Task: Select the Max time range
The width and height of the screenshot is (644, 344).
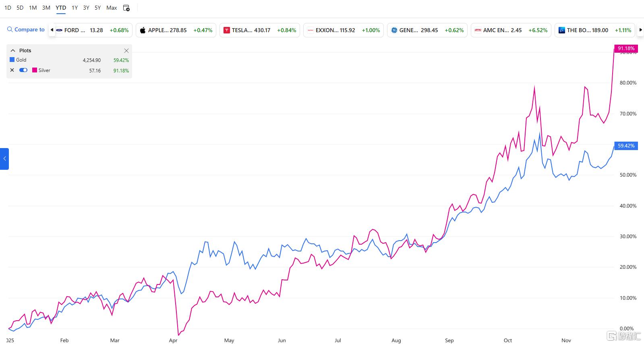Action: tap(112, 8)
